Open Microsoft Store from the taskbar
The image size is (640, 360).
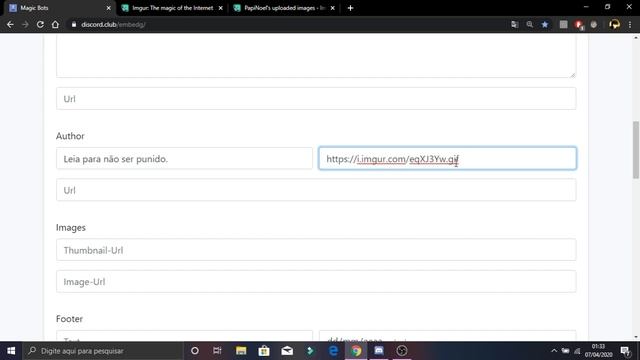coord(264,351)
